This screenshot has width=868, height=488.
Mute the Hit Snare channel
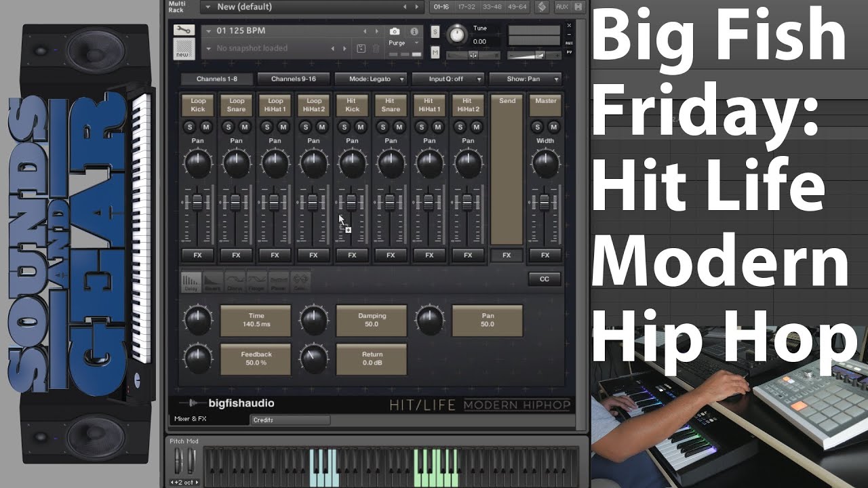point(399,127)
